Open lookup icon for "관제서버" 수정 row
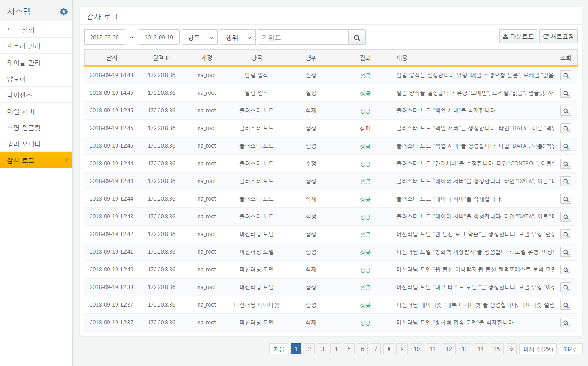 coord(566,164)
